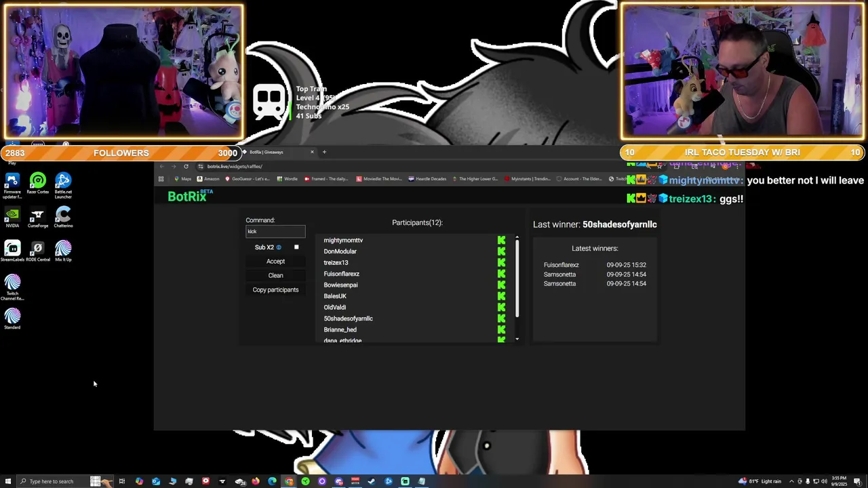Select participant mightymomttv
This screenshot has width=868, height=488.
[343, 240]
